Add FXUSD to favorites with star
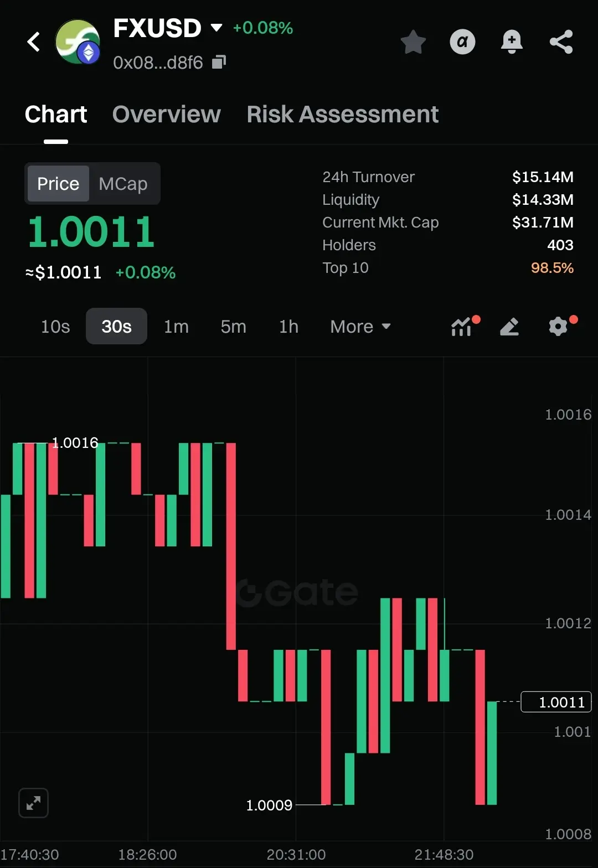 click(413, 42)
